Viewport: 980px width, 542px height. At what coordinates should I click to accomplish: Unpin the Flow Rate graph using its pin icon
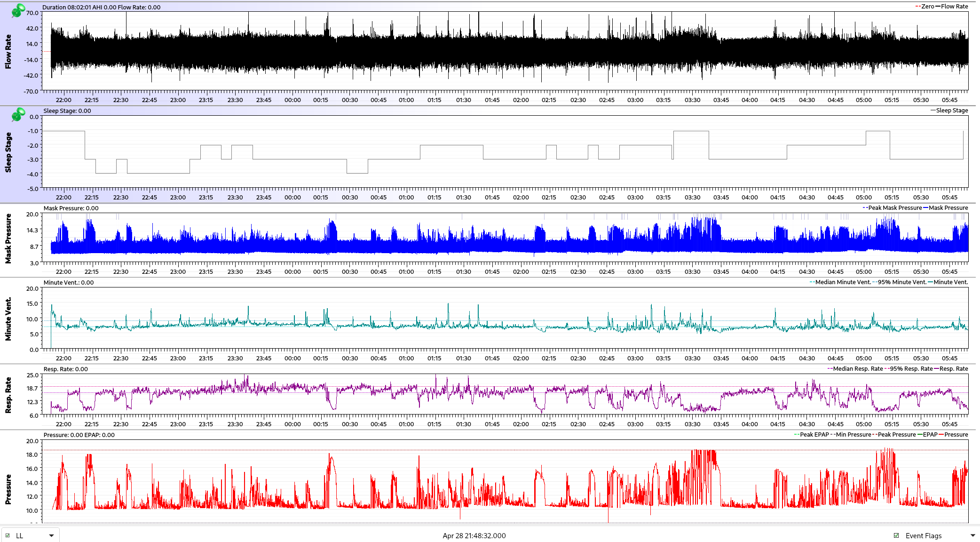(18, 10)
